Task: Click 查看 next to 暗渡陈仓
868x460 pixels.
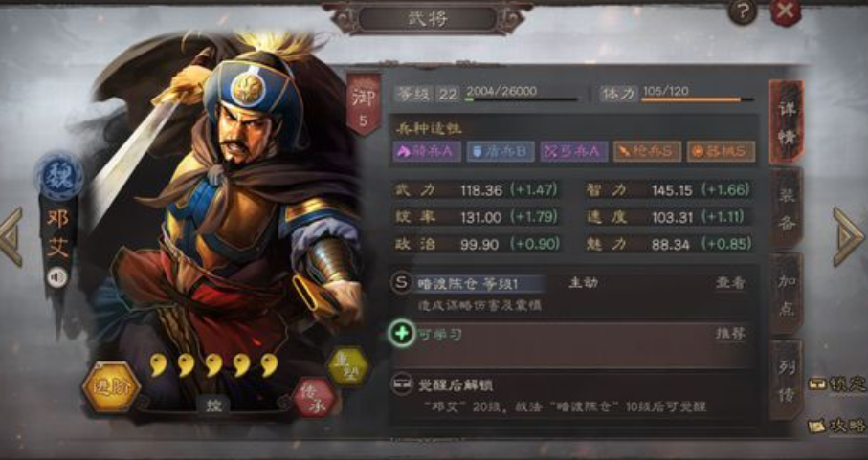Action: click(731, 282)
